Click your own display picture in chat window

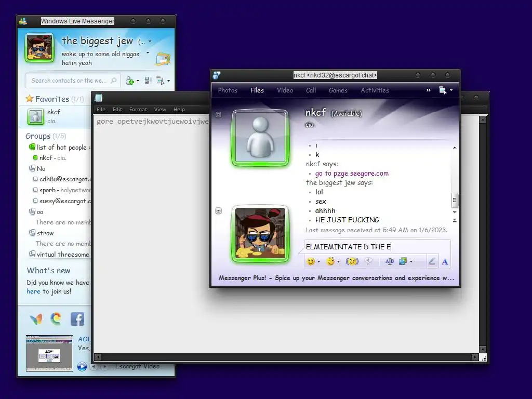260,234
